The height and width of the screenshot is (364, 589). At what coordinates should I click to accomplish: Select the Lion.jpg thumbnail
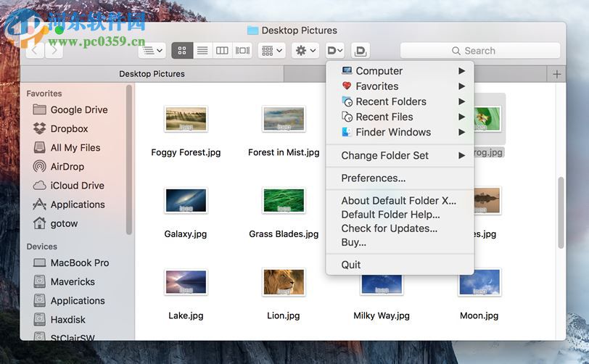[284, 282]
